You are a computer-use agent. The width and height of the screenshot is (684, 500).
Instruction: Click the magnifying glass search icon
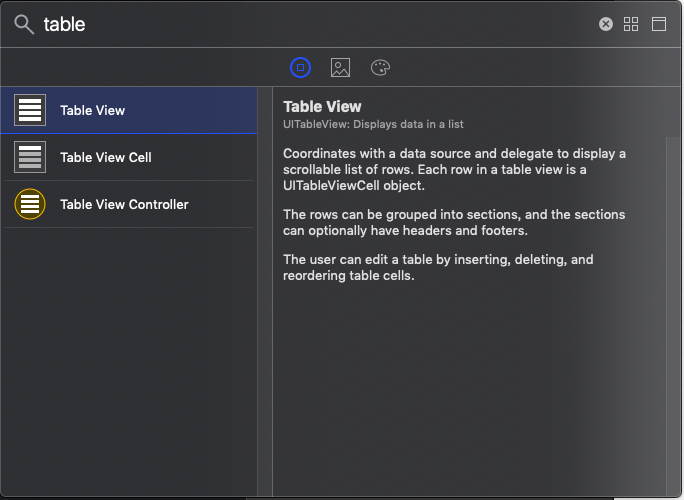(x=23, y=24)
